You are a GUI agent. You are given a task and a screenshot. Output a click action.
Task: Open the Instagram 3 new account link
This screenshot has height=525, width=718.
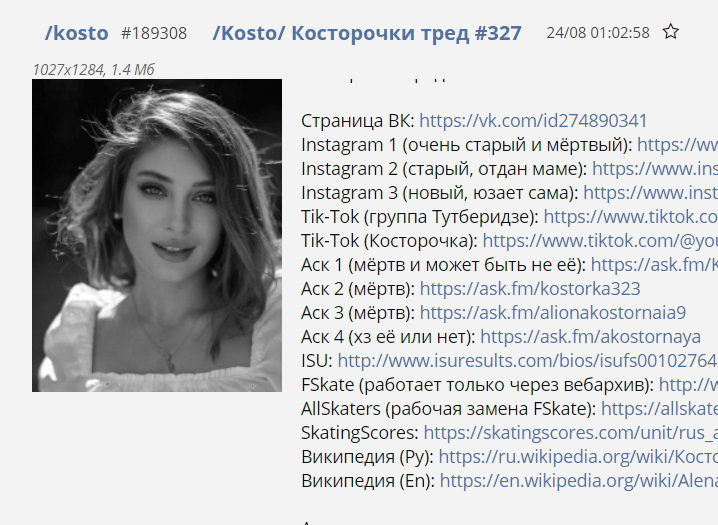[x=651, y=193]
